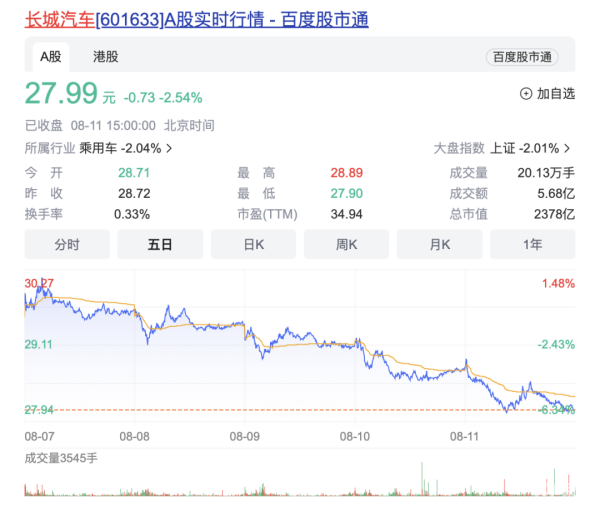Display the 1年 price chart

tap(532, 244)
